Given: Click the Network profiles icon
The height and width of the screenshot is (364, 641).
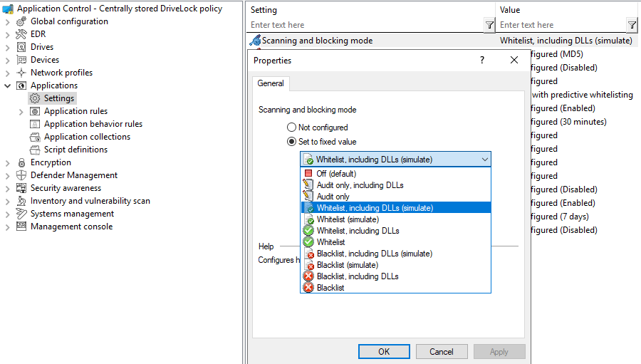Looking at the screenshot, I should [x=21, y=73].
